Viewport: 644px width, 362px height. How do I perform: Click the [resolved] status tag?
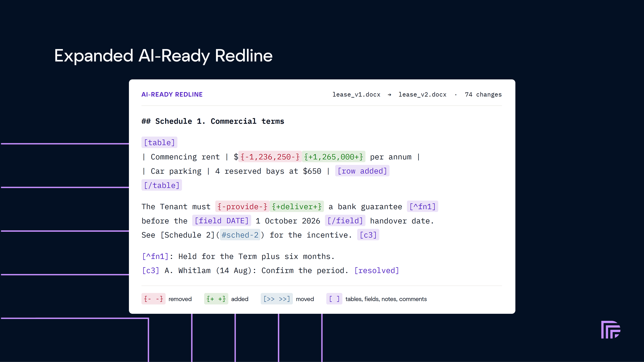[376, 270]
